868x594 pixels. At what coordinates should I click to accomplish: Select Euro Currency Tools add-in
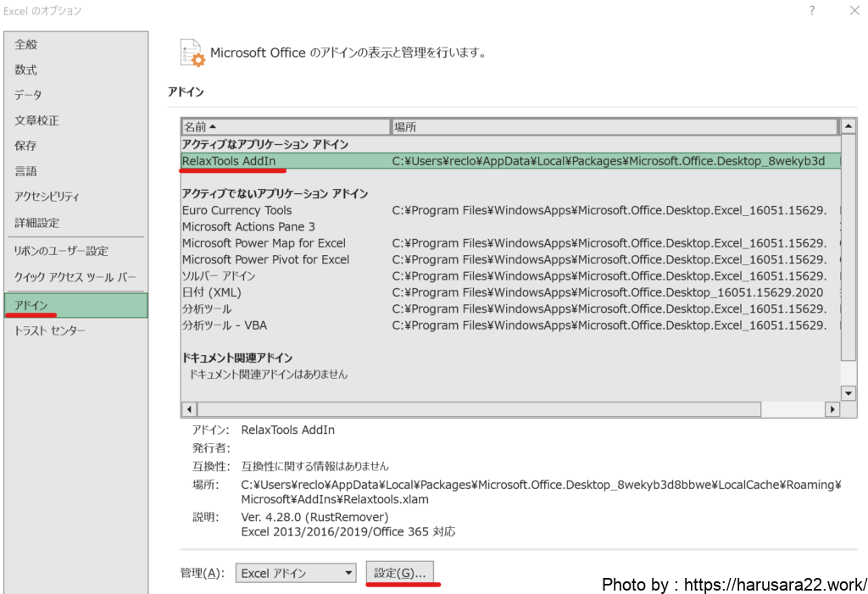pos(236,210)
